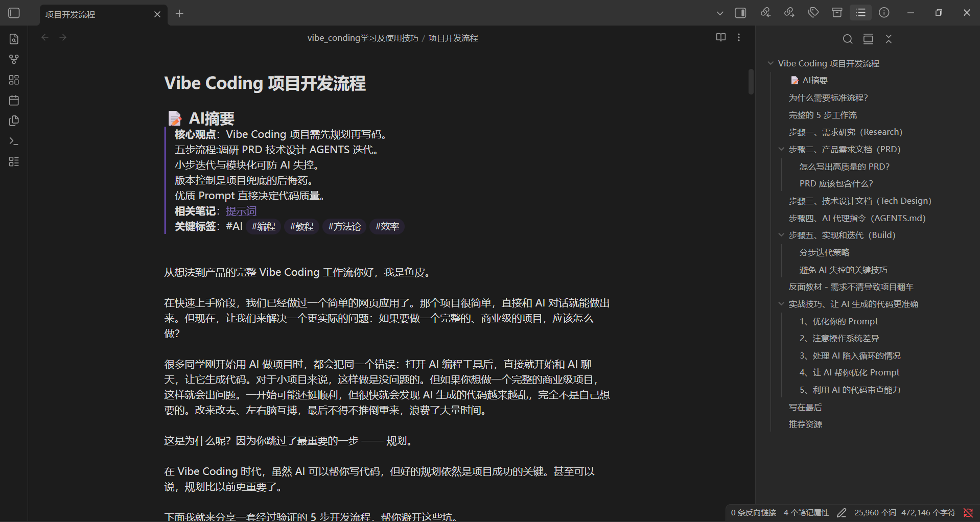Toggle the left sidebar panel
This screenshot has height=522, width=980.
point(14,13)
